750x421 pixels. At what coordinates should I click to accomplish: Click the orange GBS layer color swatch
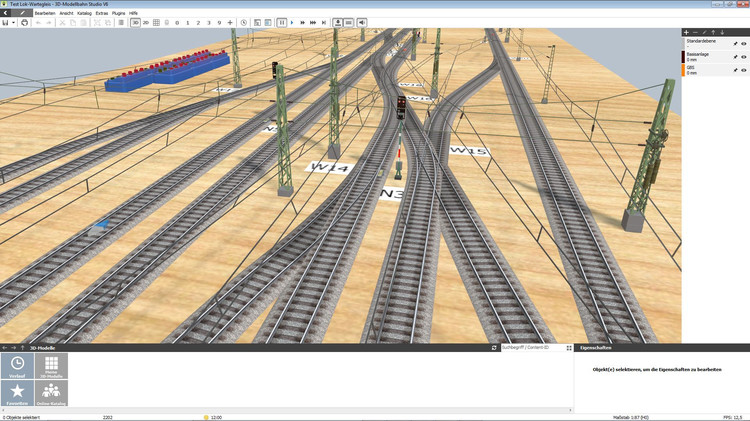pos(683,71)
